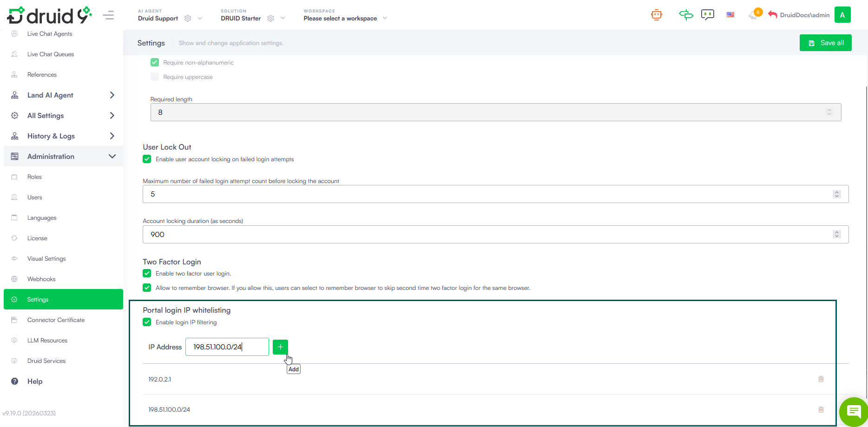Click the Save all button
Screen dimensions: 868x427
[825, 43]
